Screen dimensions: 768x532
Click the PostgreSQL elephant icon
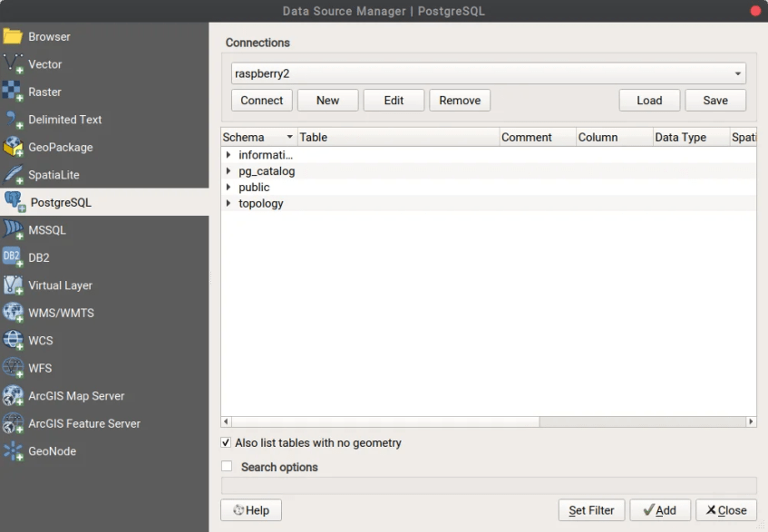pyautogui.click(x=15, y=202)
